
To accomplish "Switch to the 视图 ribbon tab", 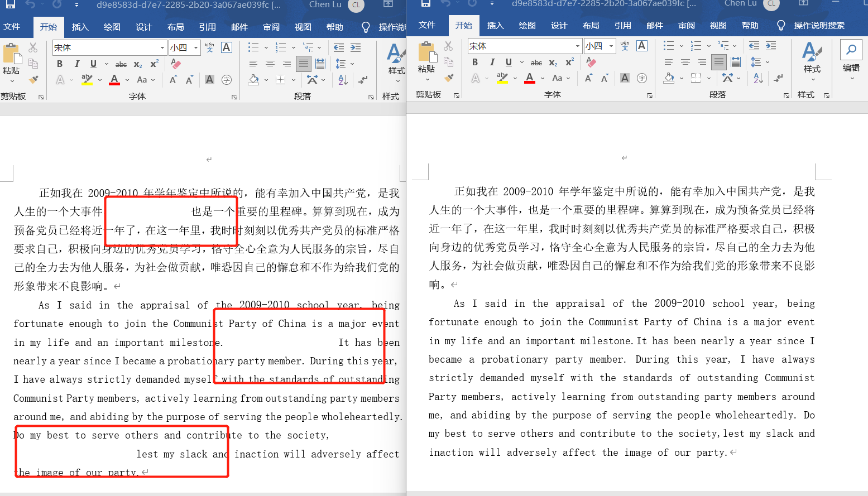I will coord(303,25).
